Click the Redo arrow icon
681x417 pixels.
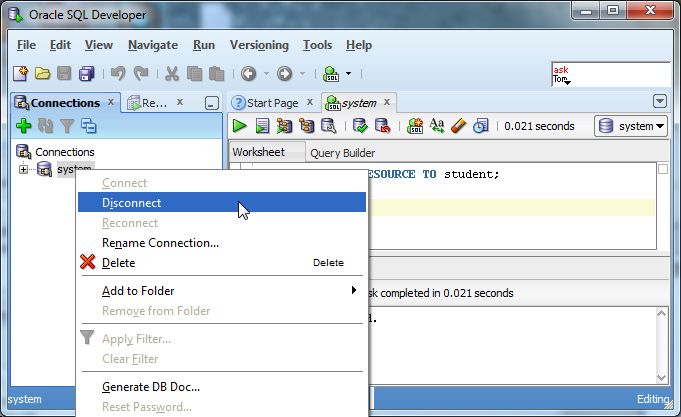(141, 74)
